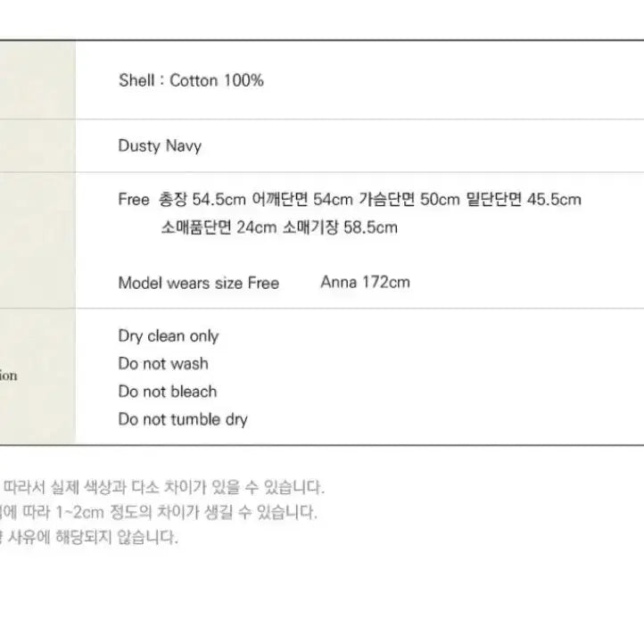Click the 소매품단면 24cm measurement
644x644 pixels.
(x=219, y=227)
